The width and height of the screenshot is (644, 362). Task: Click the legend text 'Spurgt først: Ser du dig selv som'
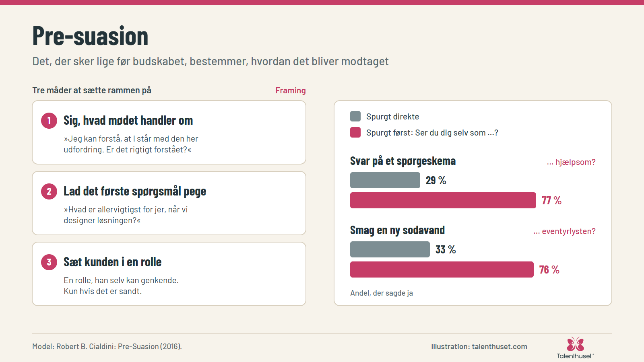coord(432,133)
